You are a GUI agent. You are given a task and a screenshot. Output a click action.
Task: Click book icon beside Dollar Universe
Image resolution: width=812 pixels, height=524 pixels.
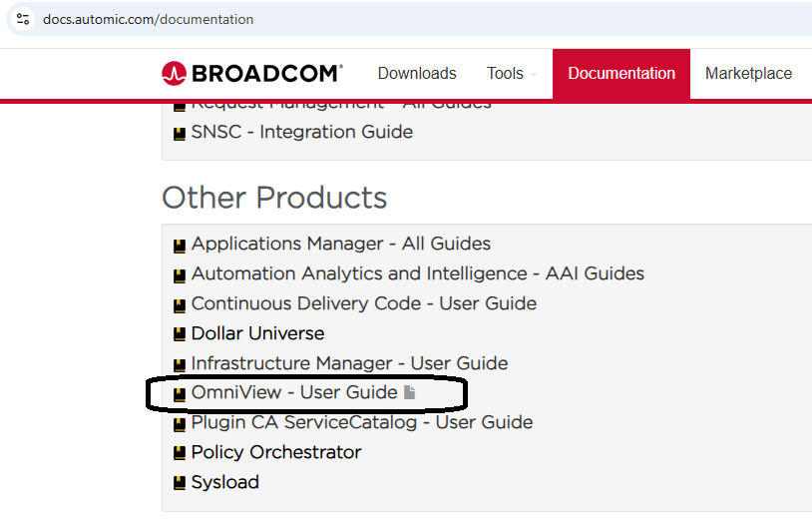180,334
